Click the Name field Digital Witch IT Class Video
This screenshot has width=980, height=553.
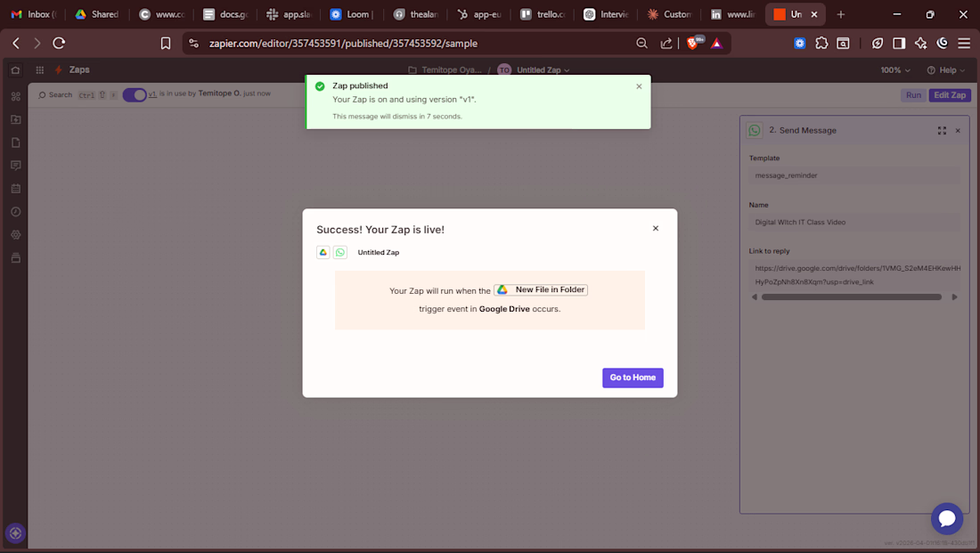(x=853, y=222)
